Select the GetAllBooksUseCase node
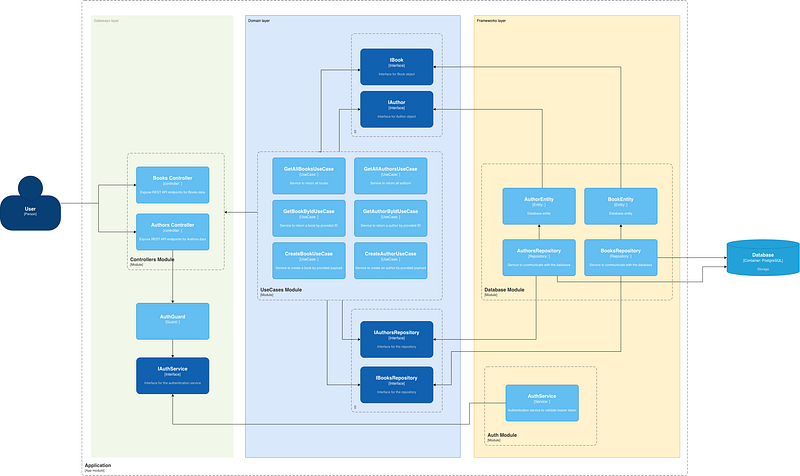Viewport: 800px width, 476px height. pyautogui.click(x=309, y=176)
